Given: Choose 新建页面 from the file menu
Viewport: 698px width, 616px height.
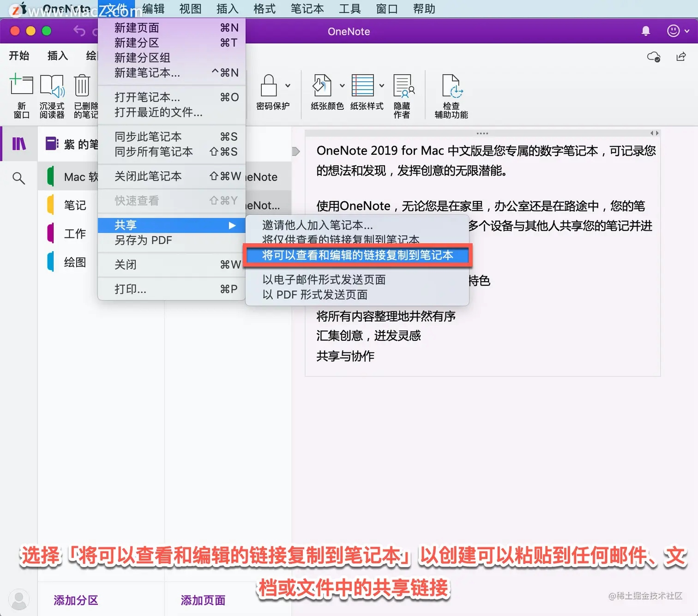Looking at the screenshot, I should coord(171,28).
